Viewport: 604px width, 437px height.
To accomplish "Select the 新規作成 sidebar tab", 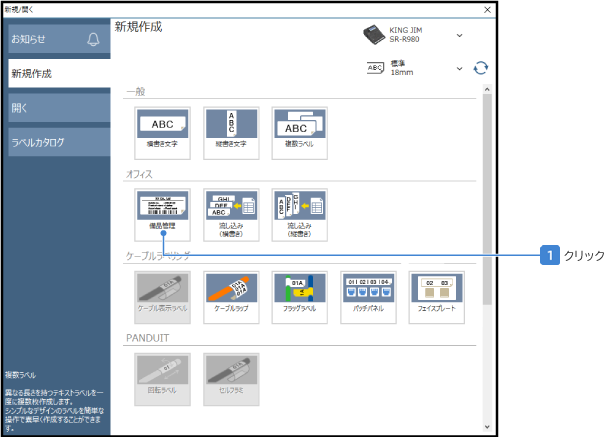I will pos(55,74).
